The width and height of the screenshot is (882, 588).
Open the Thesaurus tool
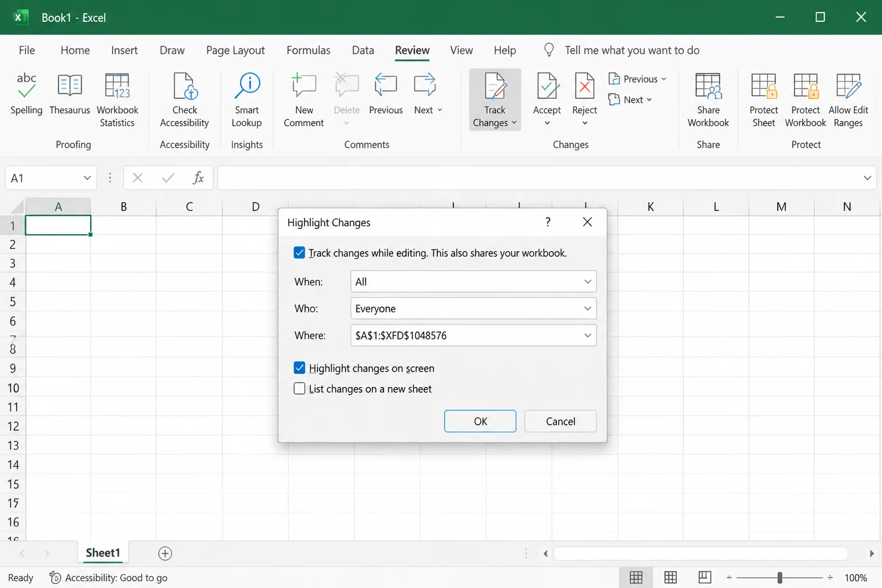point(69,95)
